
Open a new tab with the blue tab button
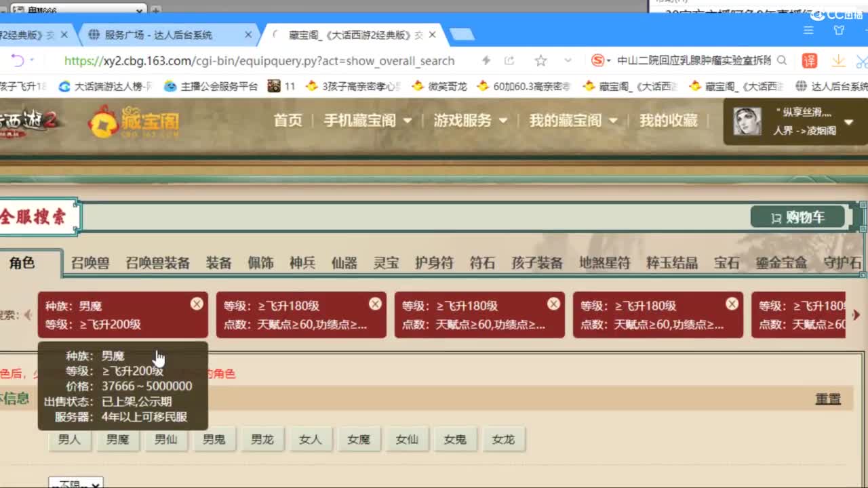(462, 35)
